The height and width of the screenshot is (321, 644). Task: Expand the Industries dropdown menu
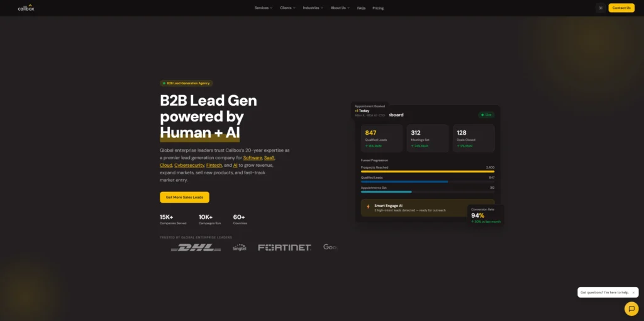tap(313, 8)
